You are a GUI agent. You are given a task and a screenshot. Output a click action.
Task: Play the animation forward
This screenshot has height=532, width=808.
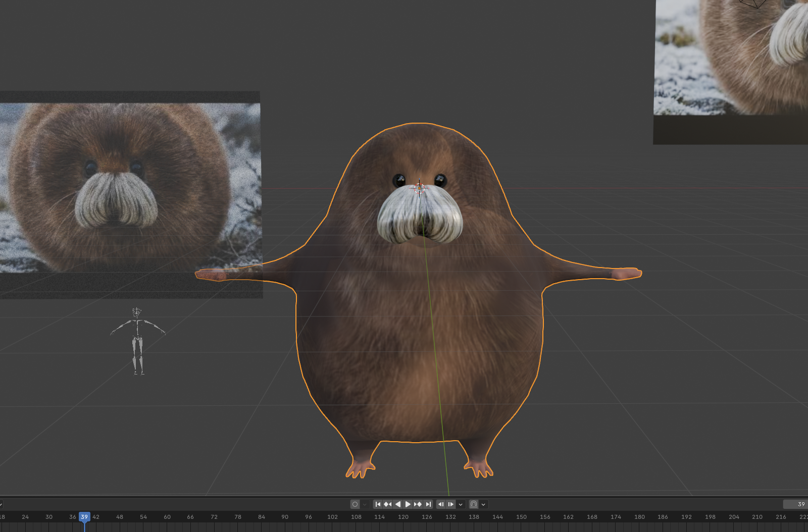[408, 504]
